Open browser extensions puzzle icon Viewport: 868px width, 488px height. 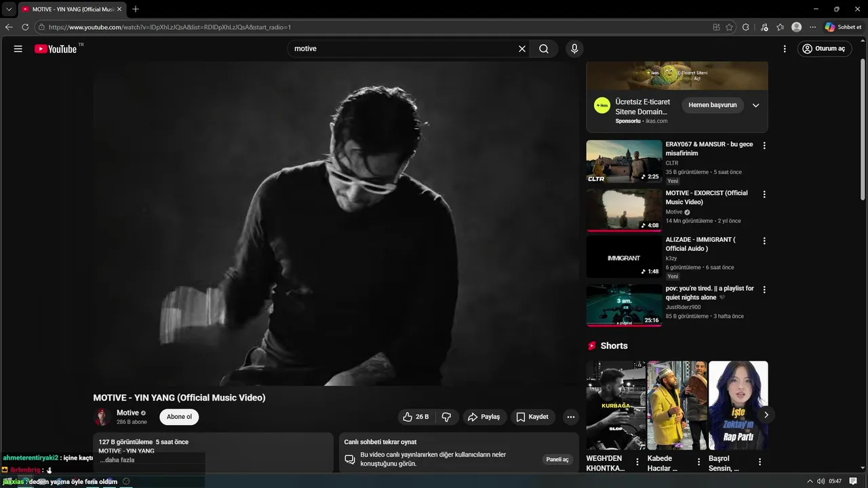point(746,27)
